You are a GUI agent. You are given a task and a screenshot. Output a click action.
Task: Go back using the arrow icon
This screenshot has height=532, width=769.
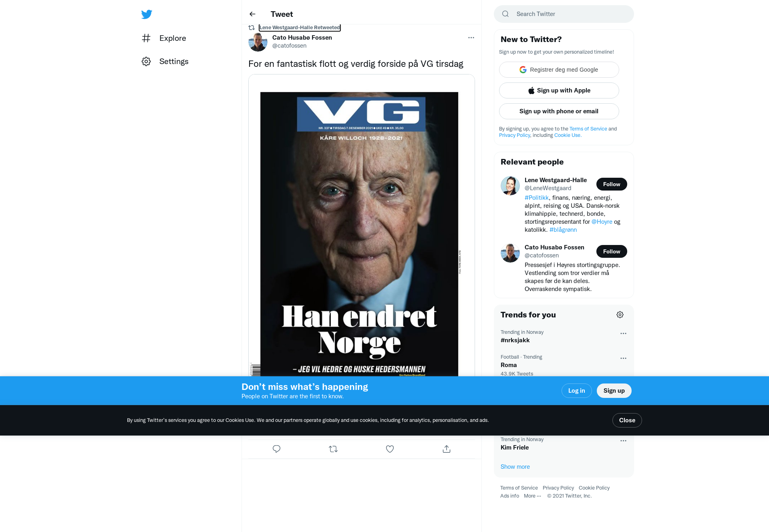(x=252, y=14)
